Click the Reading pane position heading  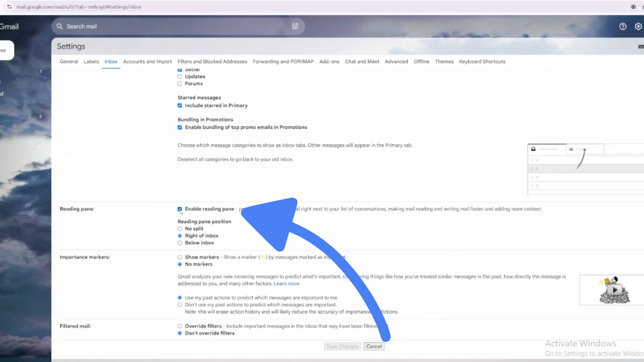[204, 222]
